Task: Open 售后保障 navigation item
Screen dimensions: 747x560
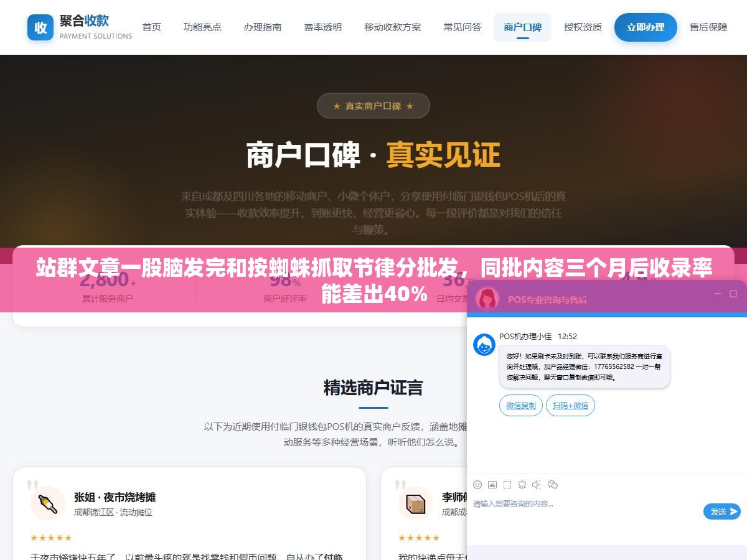Action: [709, 27]
